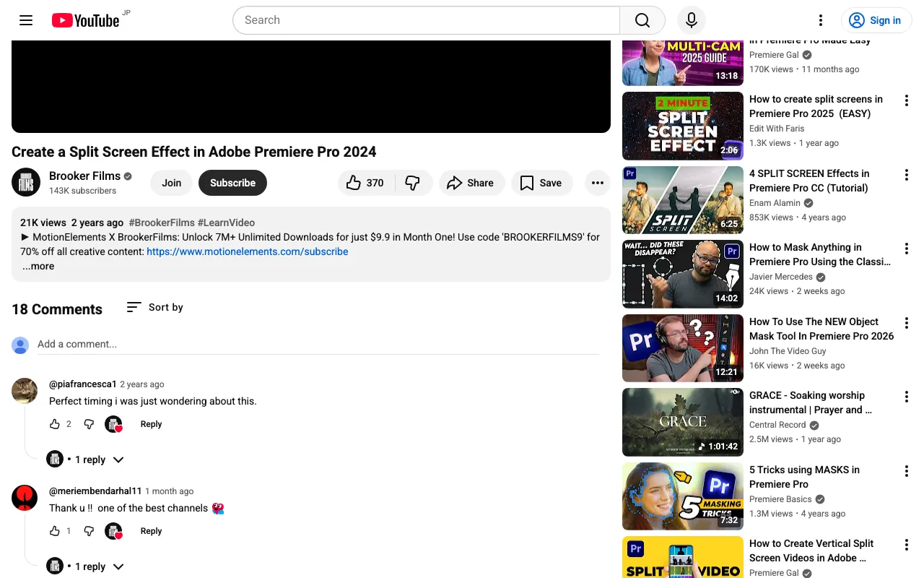Viewport: 924px width, 578px height.
Task: Click the YouTube logo
Action: coord(85,20)
